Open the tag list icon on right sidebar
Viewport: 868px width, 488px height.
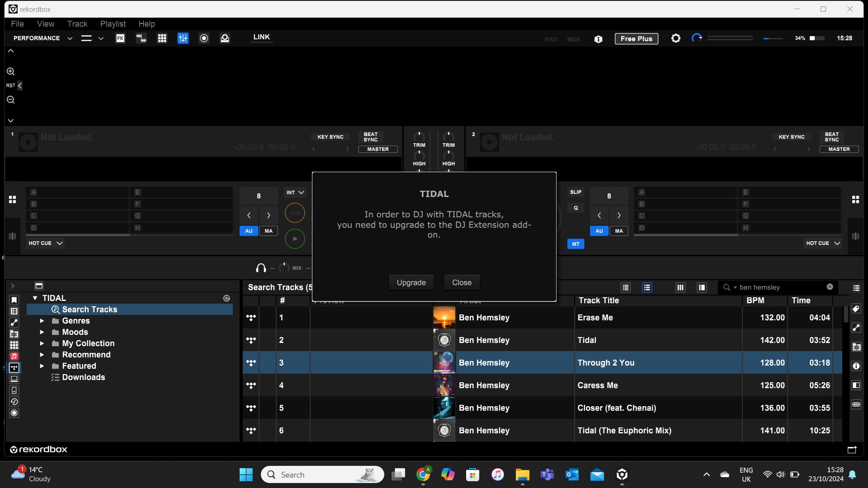click(856, 309)
